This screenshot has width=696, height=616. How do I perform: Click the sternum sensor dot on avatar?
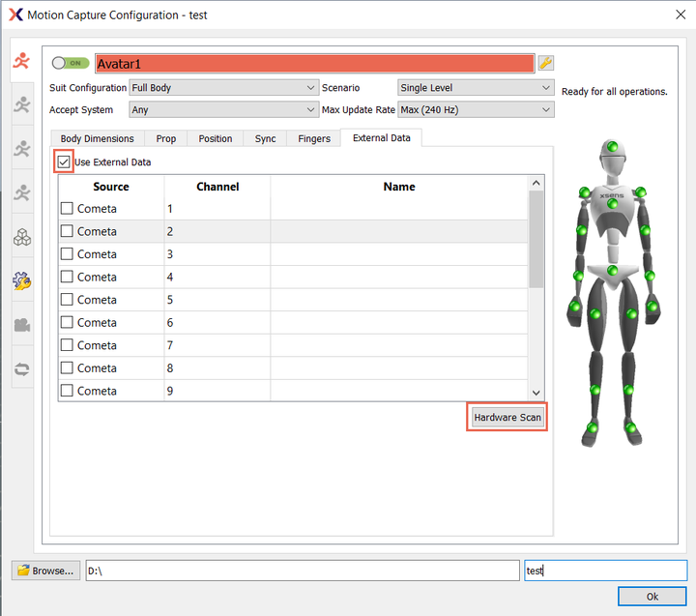[612, 204]
